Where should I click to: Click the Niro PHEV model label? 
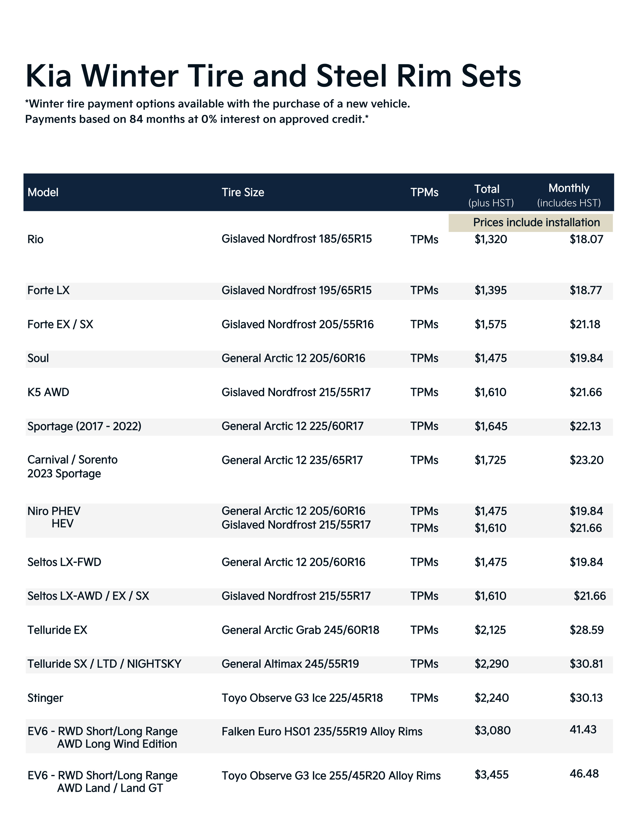pyautogui.click(x=54, y=511)
